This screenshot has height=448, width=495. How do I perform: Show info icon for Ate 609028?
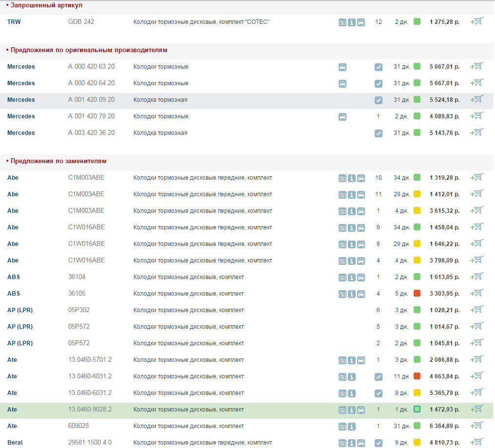click(352, 427)
